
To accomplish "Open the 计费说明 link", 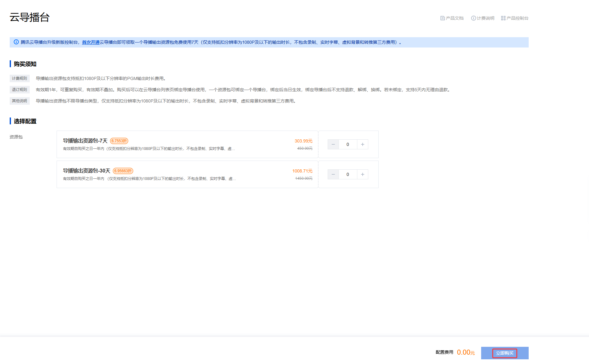I will [x=483, y=18].
